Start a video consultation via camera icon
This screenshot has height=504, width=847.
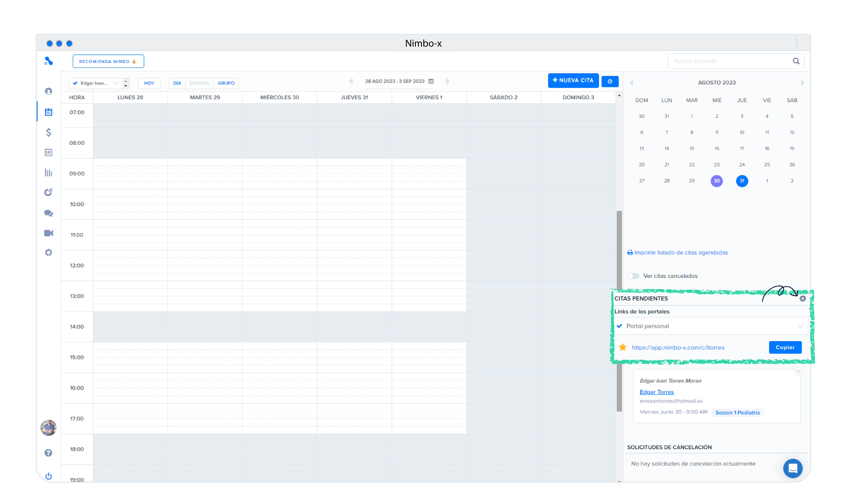pyautogui.click(x=49, y=233)
